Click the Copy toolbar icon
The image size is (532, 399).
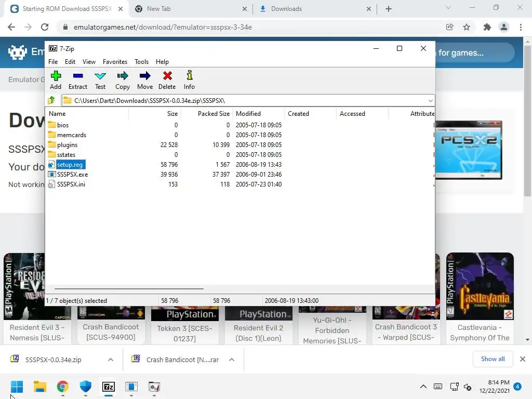coord(123,80)
